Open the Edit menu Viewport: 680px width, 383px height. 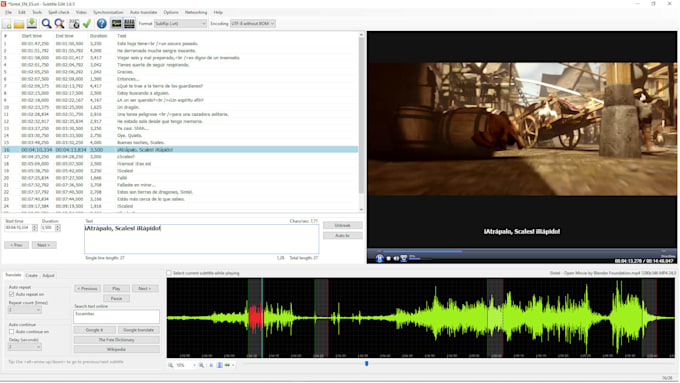tap(22, 12)
